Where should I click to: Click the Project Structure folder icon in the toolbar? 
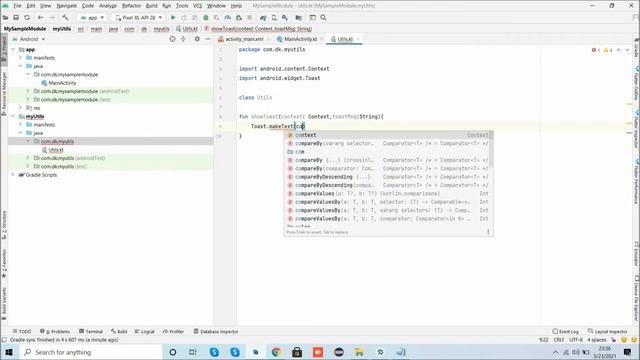click(299, 18)
